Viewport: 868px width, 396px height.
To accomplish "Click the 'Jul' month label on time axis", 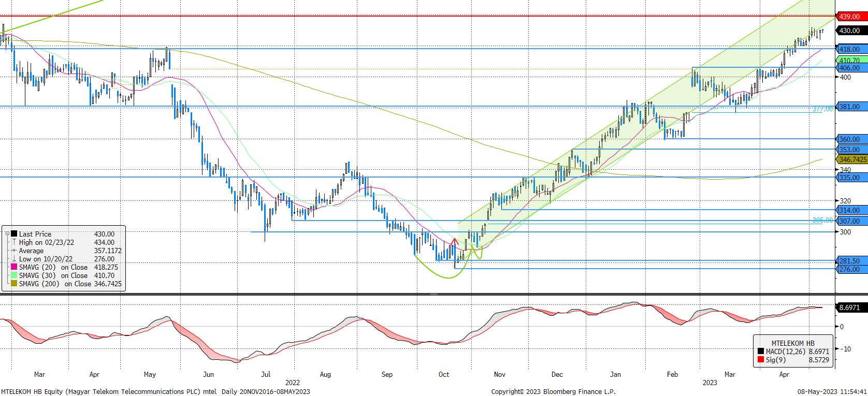I will (266, 374).
